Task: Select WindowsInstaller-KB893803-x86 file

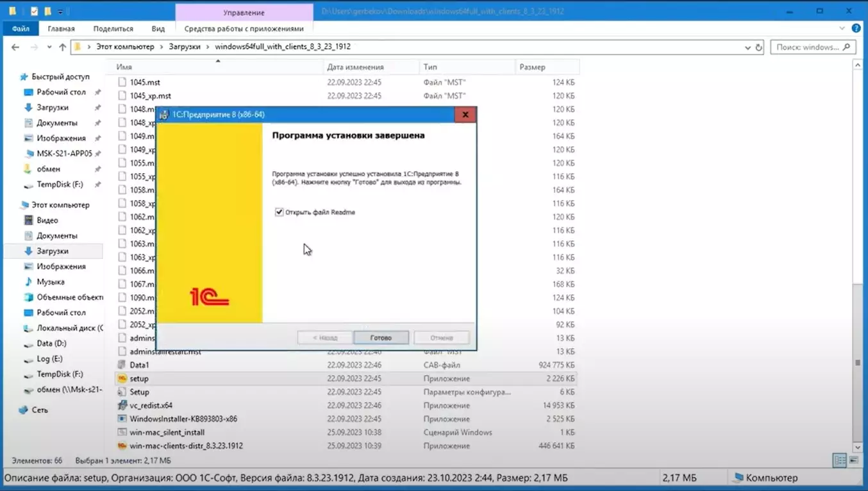Action: point(183,419)
